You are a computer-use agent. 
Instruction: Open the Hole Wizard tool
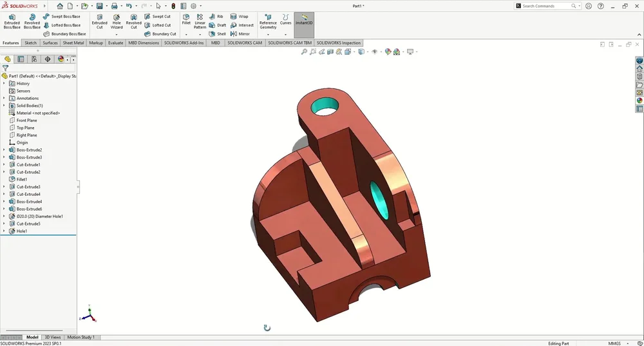point(117,21)
